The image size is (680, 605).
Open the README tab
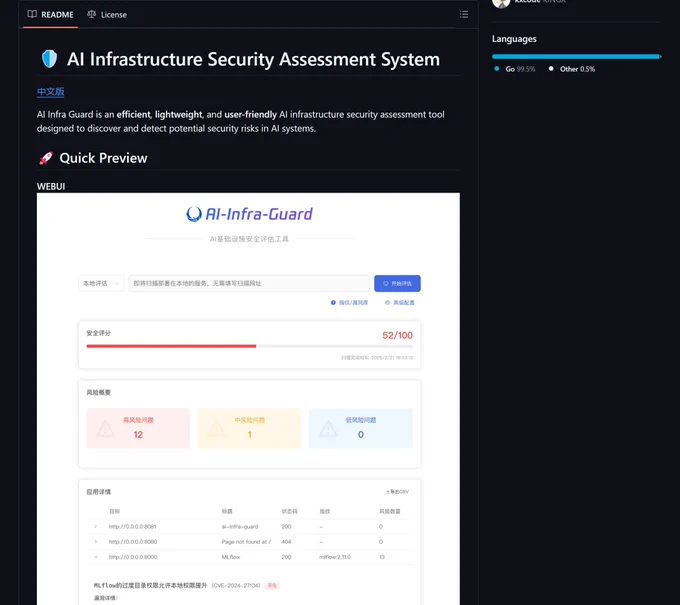pyautogui.click(x=50, y=15)
